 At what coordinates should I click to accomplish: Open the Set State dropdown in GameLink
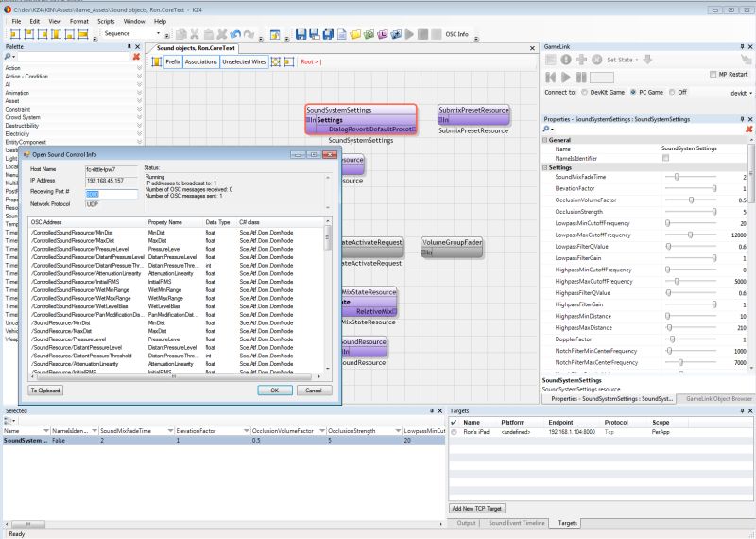click(x=622, y=60)
